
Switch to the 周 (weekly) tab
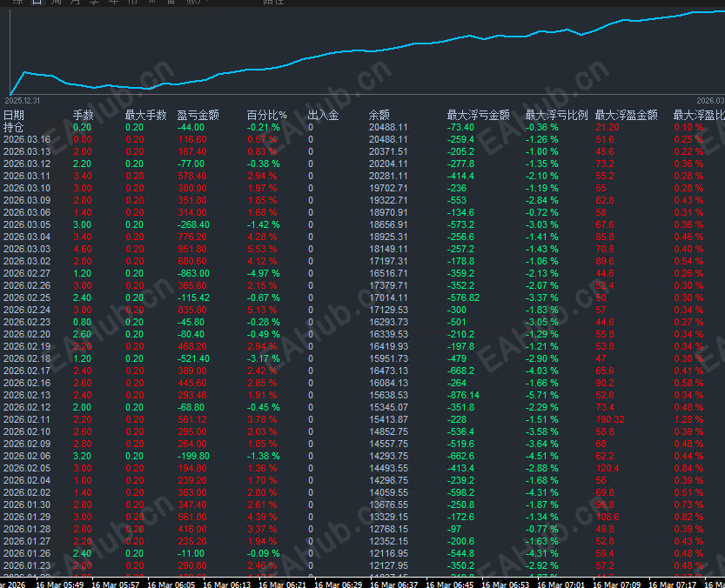[55, 3]
